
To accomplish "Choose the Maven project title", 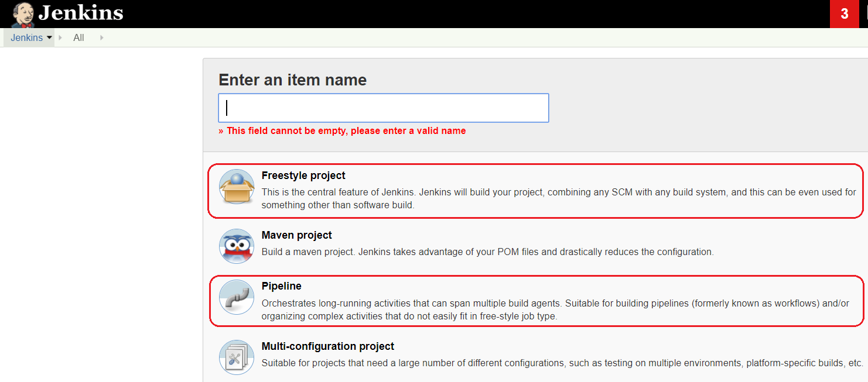I will pos(297,235).
